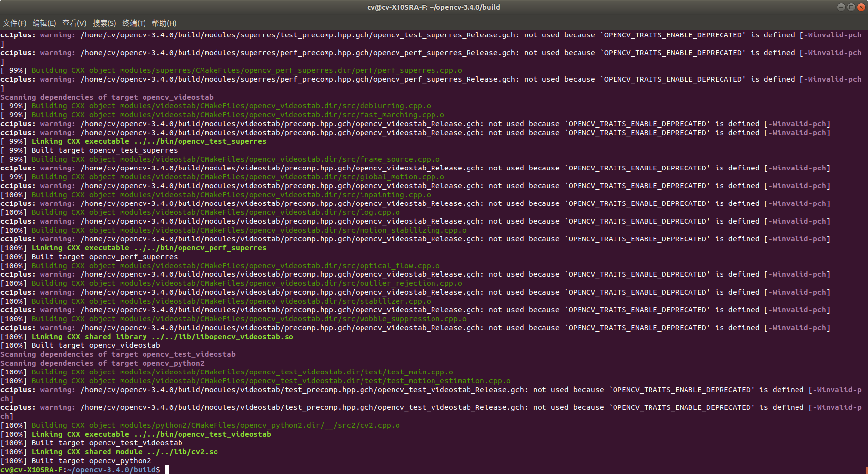Click 'Linking CXX shared library libopencv_videostab.so' line
The width and height of the screenshot is (868, 474).
tap(147, 337)
